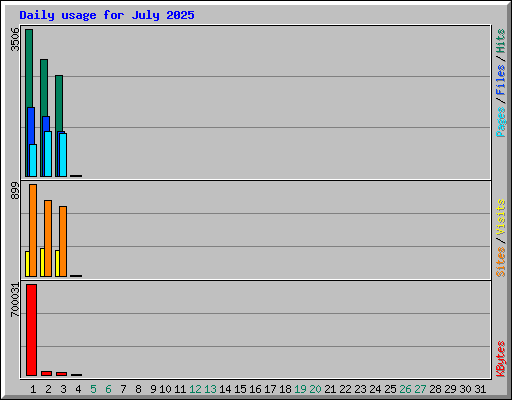The height and width of the screenshot is (400, 512).
Task: Click the cyan Pages bar for day 3
Action: coord(63,155)
